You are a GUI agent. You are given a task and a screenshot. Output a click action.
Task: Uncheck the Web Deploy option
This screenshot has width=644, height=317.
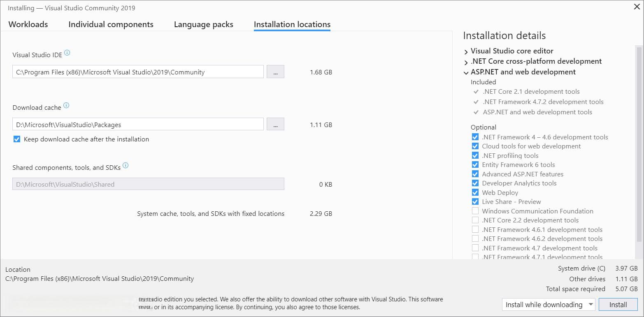pos(475,192)
